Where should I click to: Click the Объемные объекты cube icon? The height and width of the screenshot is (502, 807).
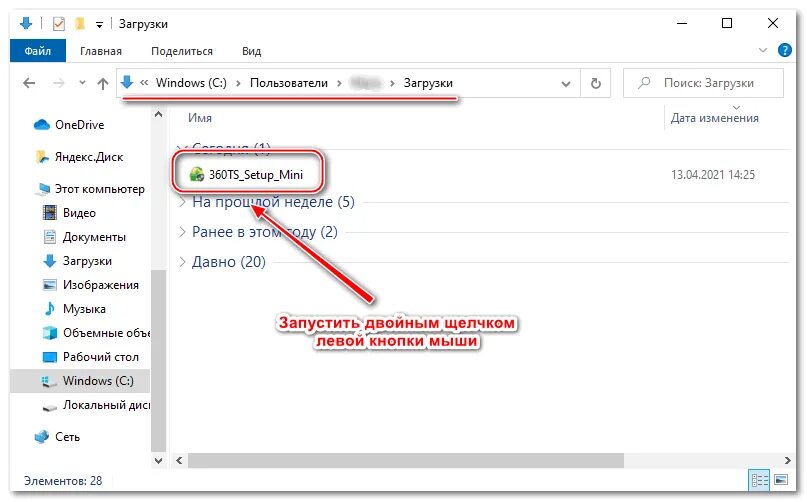[x=49, y=333]
